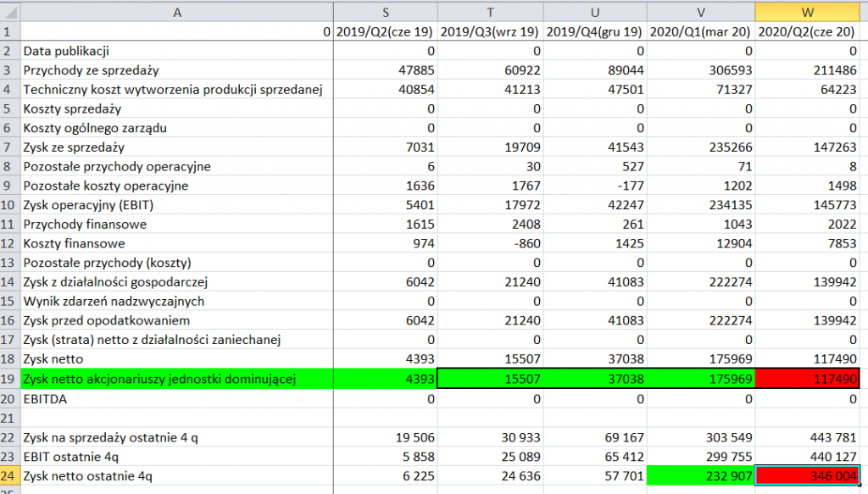Select green cell with value 232 907
Screen dimensions: 868x494
coord(701,476)
